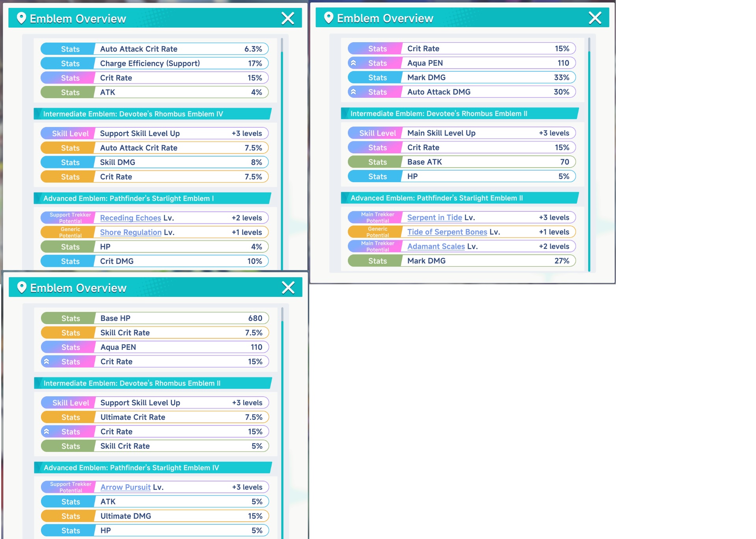Click the upgrade chevron icon beside Aqua PEN 110
This screenshot has width=756, height=539.
pyautogui.click(x=353, y=63)
